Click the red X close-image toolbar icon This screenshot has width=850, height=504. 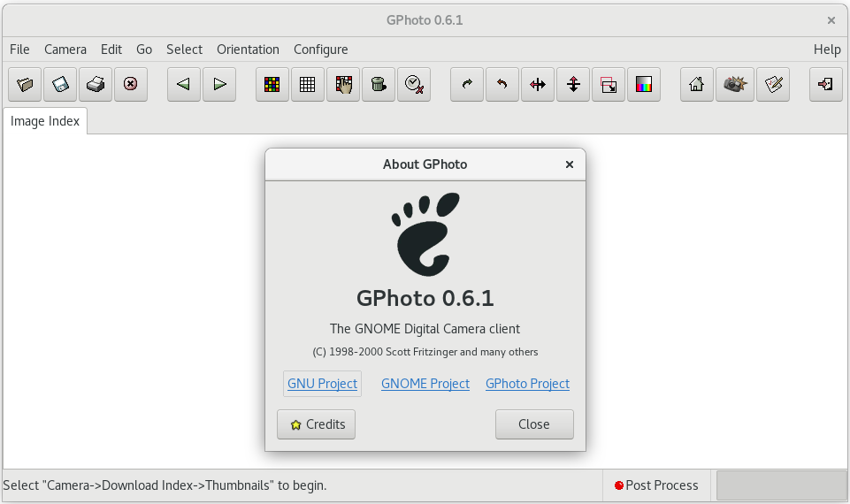[131, 85]
